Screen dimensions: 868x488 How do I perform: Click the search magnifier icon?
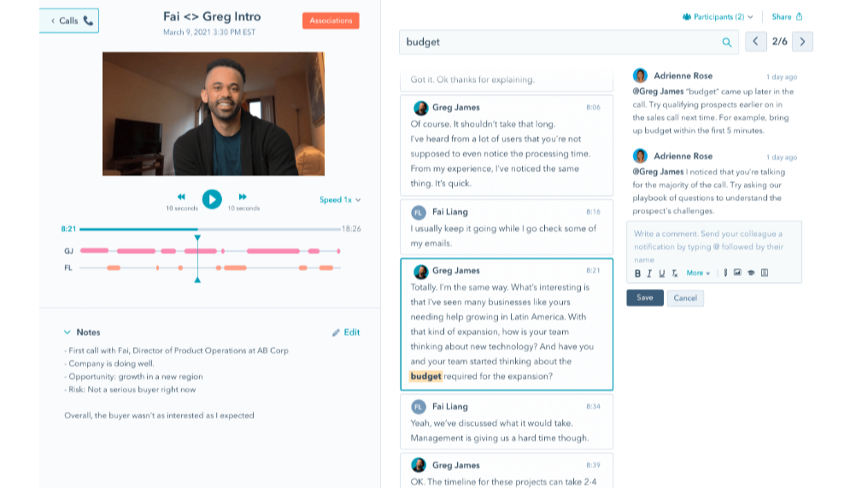point(727,42)
